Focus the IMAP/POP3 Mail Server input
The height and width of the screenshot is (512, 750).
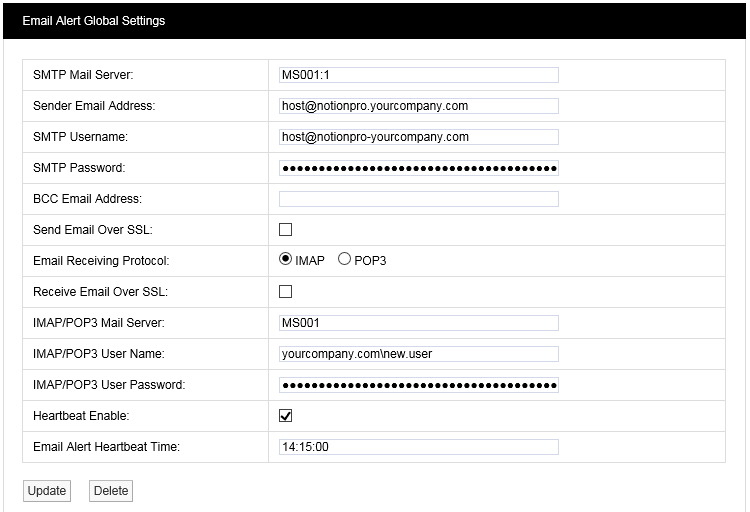click(418, 323)
